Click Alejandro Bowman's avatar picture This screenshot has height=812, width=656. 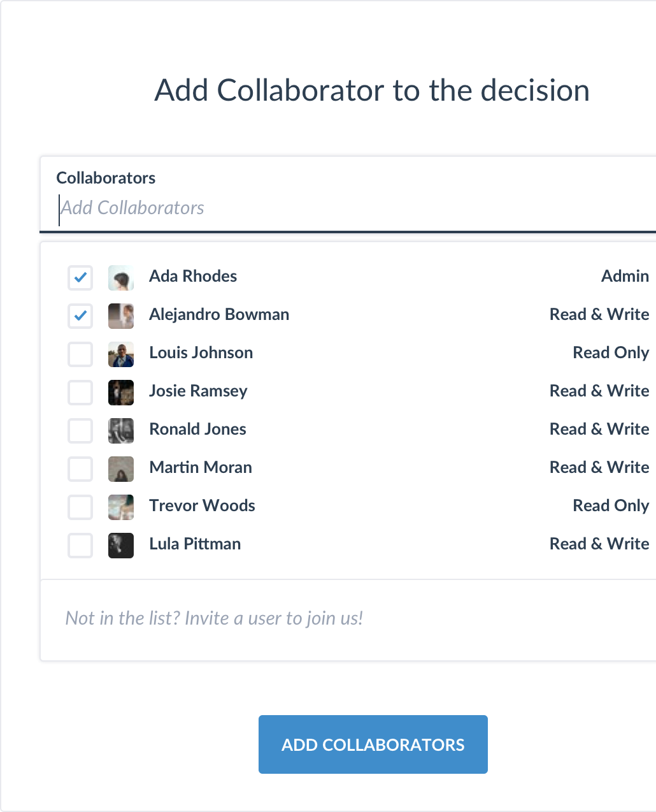point(121,315)
